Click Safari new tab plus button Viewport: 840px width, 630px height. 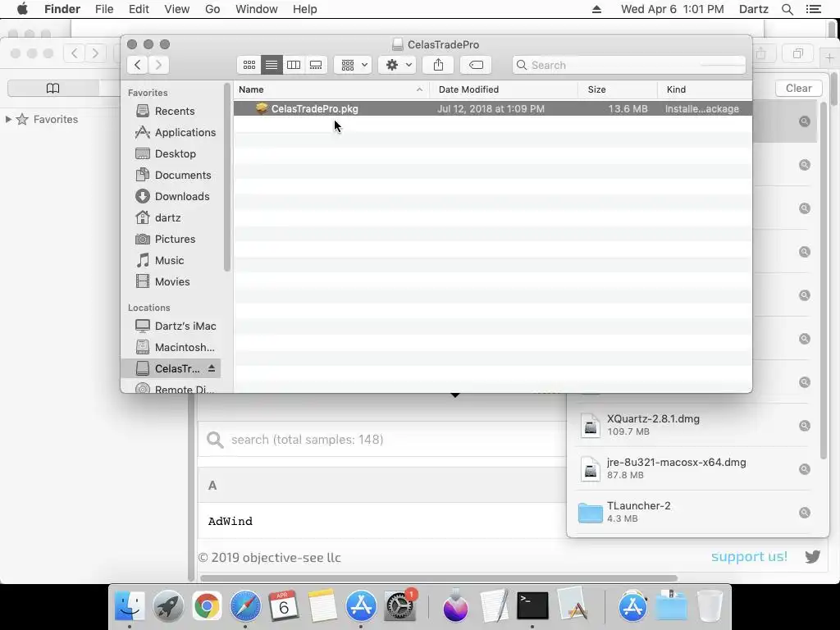[829, 57]
